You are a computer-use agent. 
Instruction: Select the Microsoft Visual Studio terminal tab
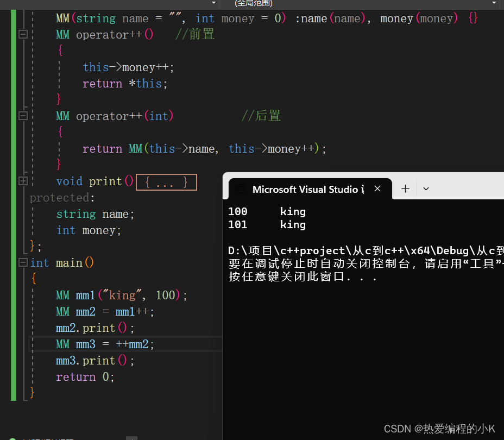(x=308, y=189)
